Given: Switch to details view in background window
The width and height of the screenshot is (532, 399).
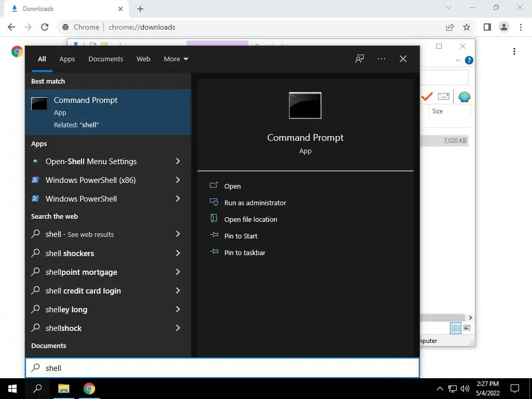Looking at the screenshot, I should 456,328.
